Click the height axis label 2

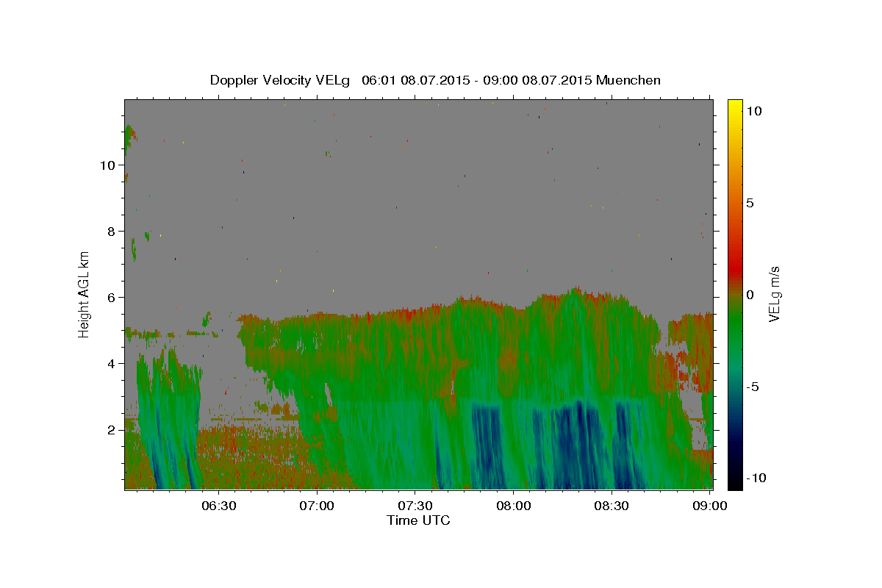pyautogui.click(x=112, y=430)
